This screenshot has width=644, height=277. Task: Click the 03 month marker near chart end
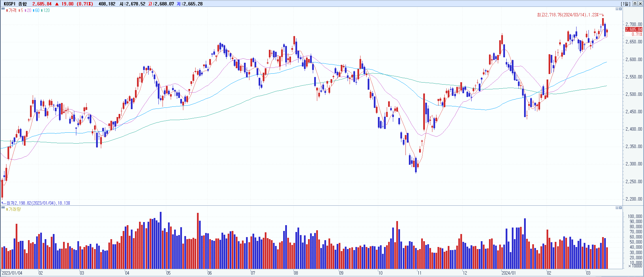[x=588, y=273]
